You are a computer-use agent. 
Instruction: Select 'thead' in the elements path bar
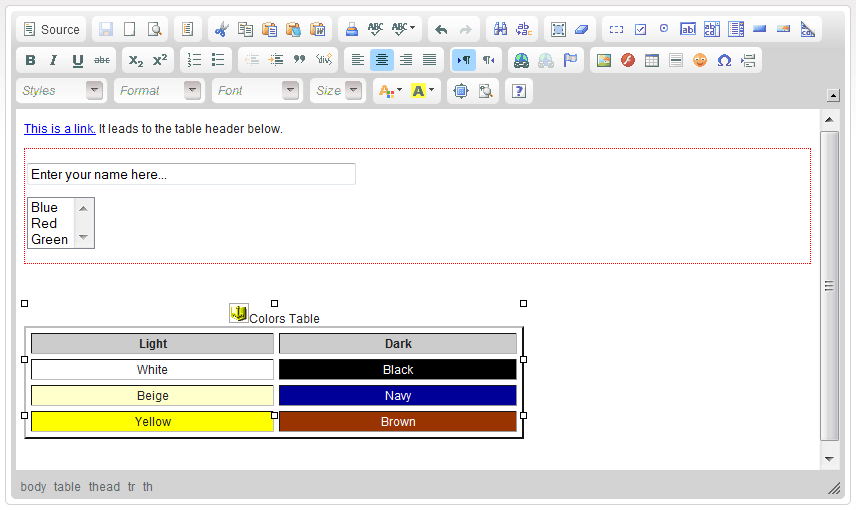coord(104,487)
